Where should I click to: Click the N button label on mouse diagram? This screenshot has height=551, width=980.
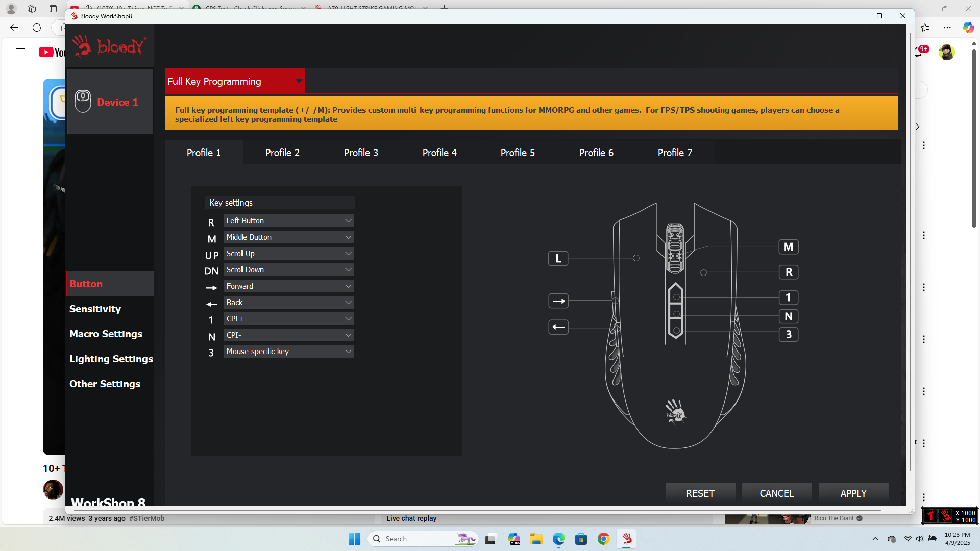pyautogui.click(x=789, y=316)
